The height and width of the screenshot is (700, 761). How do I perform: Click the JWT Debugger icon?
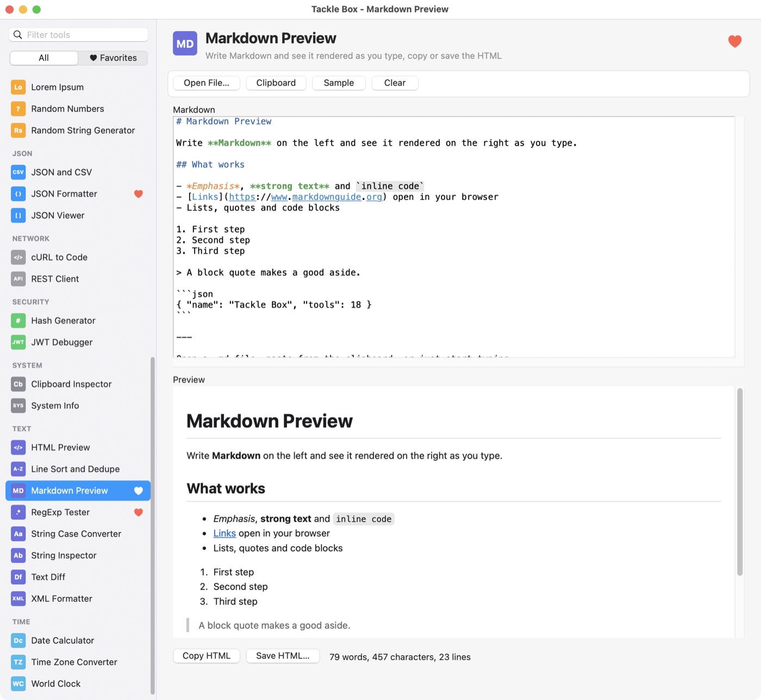(x=18, y=342)
